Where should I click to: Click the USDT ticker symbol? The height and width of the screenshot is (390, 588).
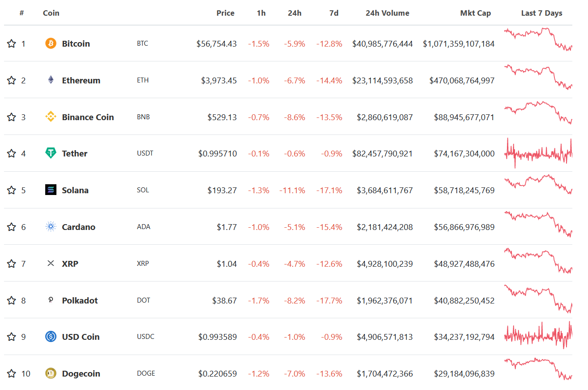pyautogui.click(x=145, y=153)
